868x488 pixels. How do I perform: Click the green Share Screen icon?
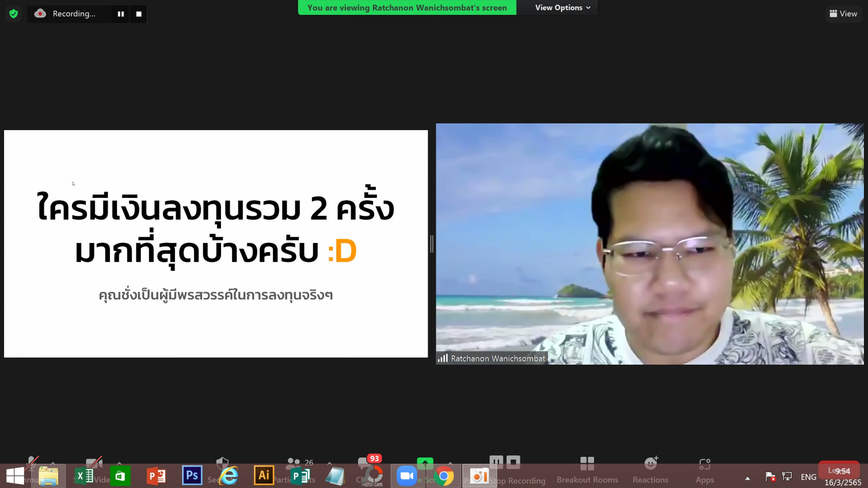(425, 462)
